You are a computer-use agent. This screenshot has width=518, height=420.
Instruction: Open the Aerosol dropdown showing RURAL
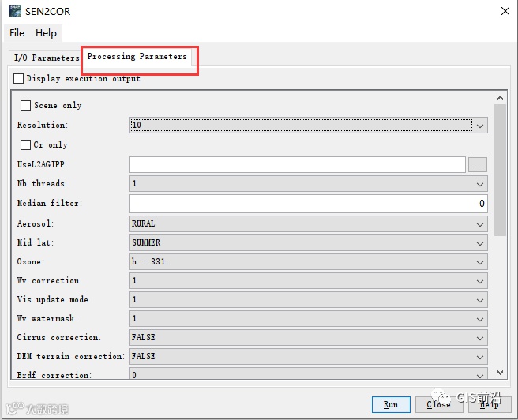coord(308,224)
